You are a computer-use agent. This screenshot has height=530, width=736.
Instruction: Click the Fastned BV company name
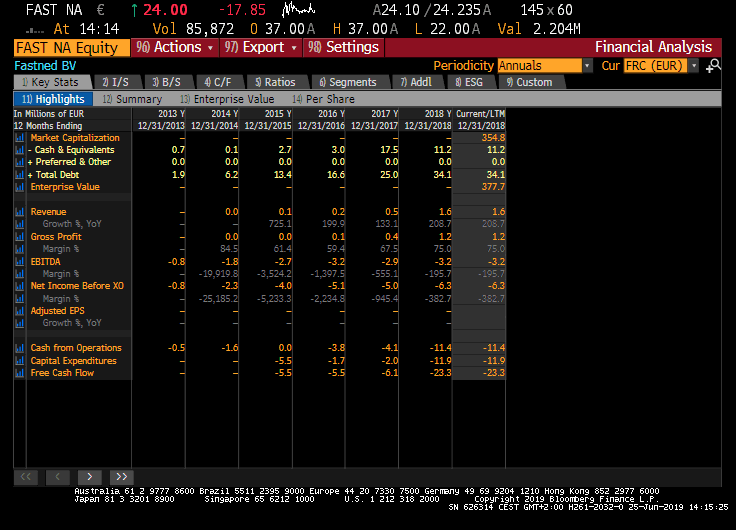click(45, 66)
